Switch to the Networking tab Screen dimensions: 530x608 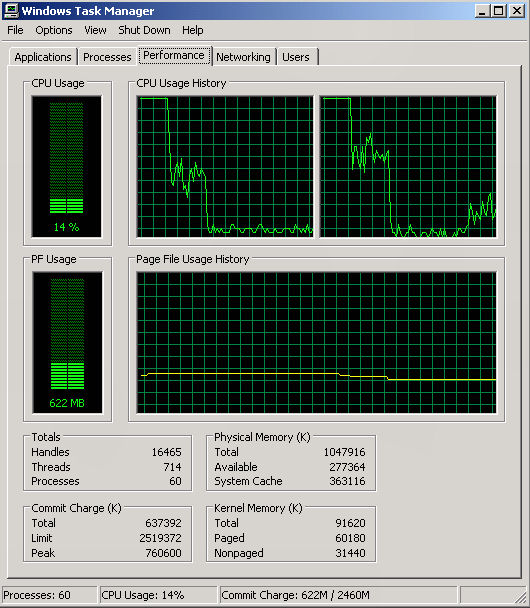click(243, 57)
